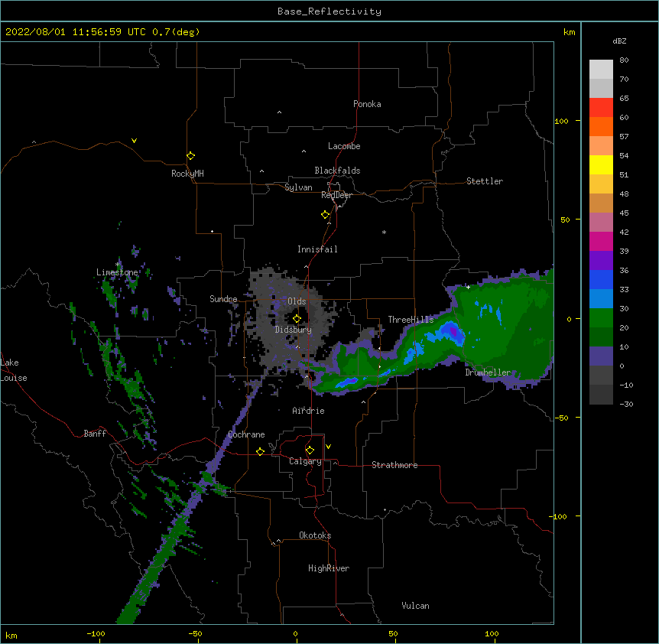Pick the slate-purple 0–10 dBZ legend swatch
This screenshot has width=659, height=644.
(x=601, y=356)
